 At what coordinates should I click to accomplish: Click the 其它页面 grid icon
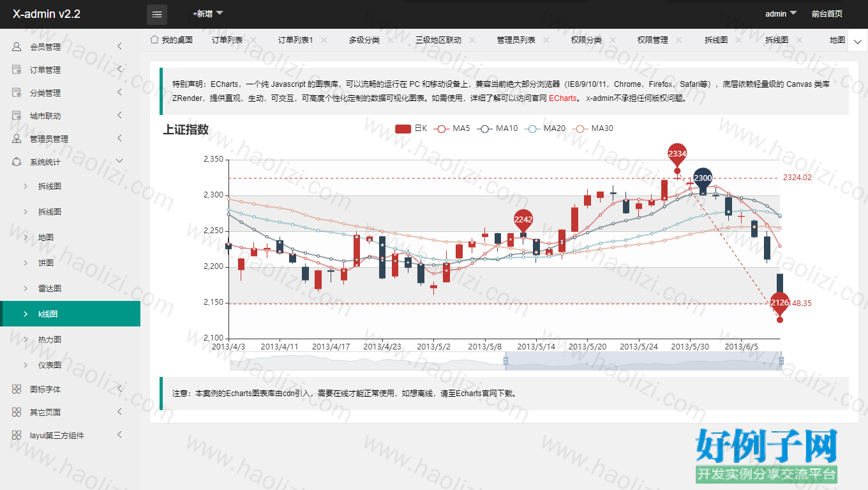[17, 412]
